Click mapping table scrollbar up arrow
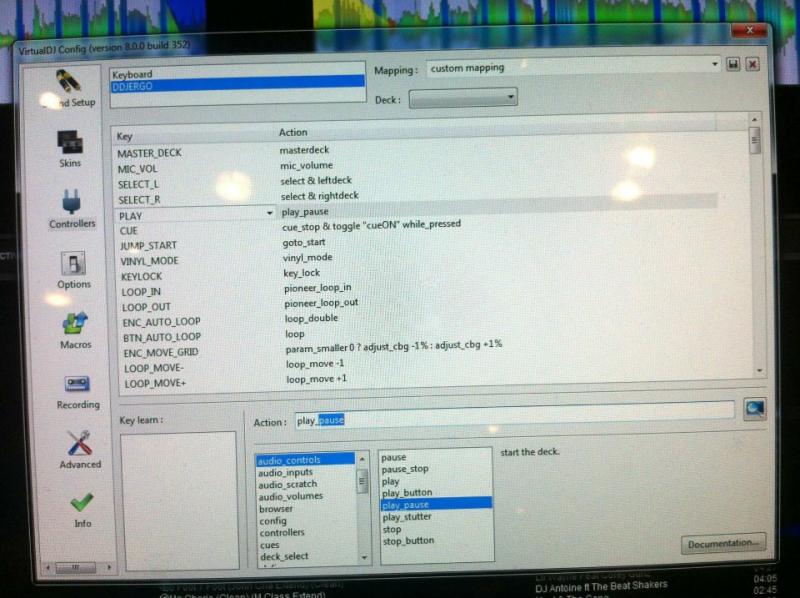800x598 pixels. pyautogui.click(x=755, y=119)
